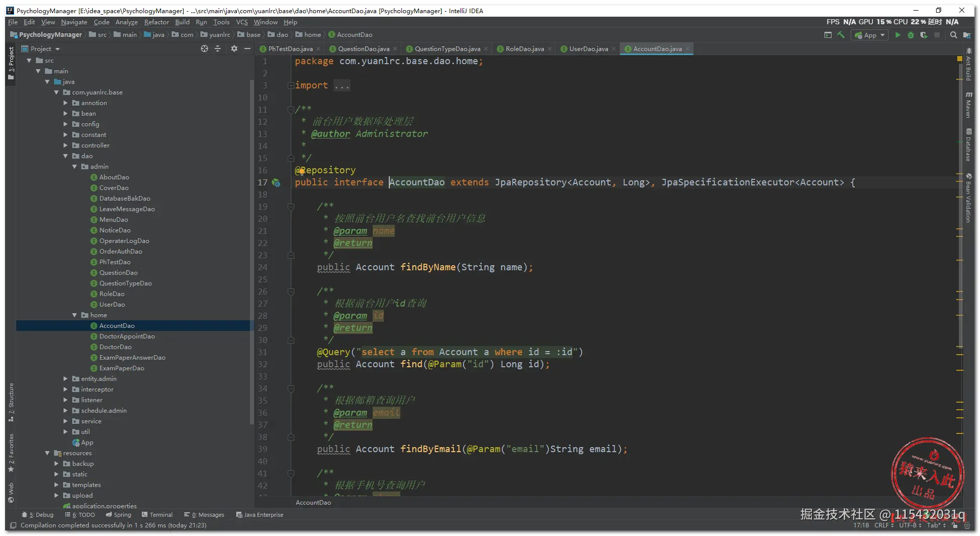
Task: Open the Refactor menu
Action: pyautogui.click(x=157, y=22)
